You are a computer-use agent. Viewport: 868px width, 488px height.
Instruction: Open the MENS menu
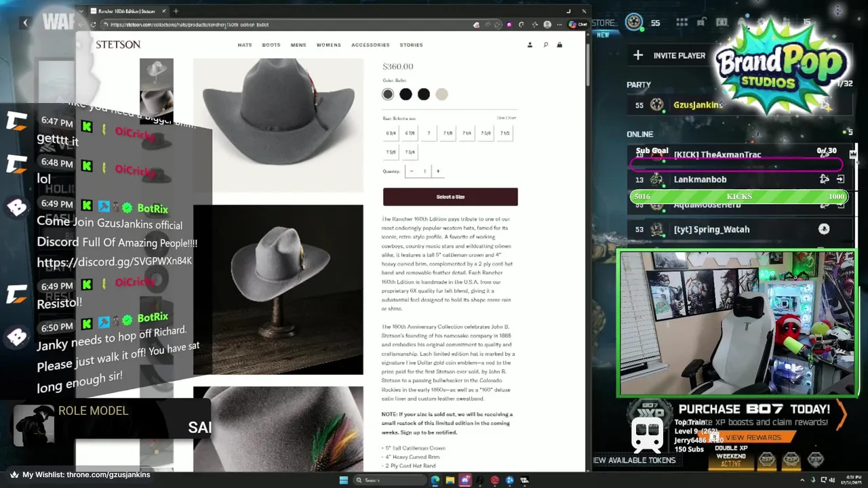click(298, 45)
